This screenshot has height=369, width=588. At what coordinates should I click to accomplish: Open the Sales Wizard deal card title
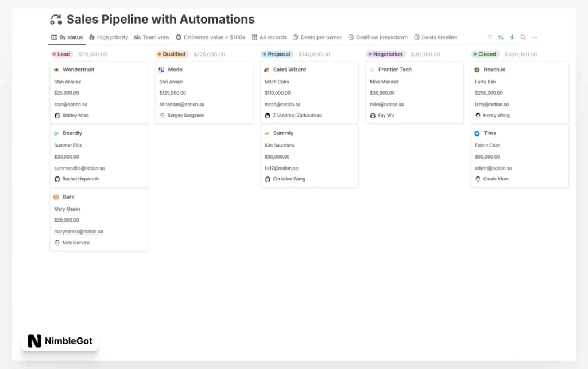click(x=289, y=70)
